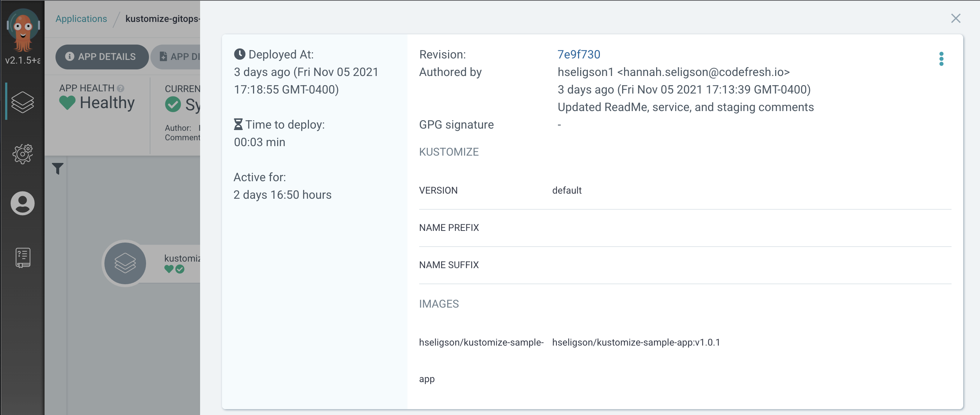Select image value kustomize-sample-app:v1.0.1
Screen dimensions: 980x415
coord(636,342)
